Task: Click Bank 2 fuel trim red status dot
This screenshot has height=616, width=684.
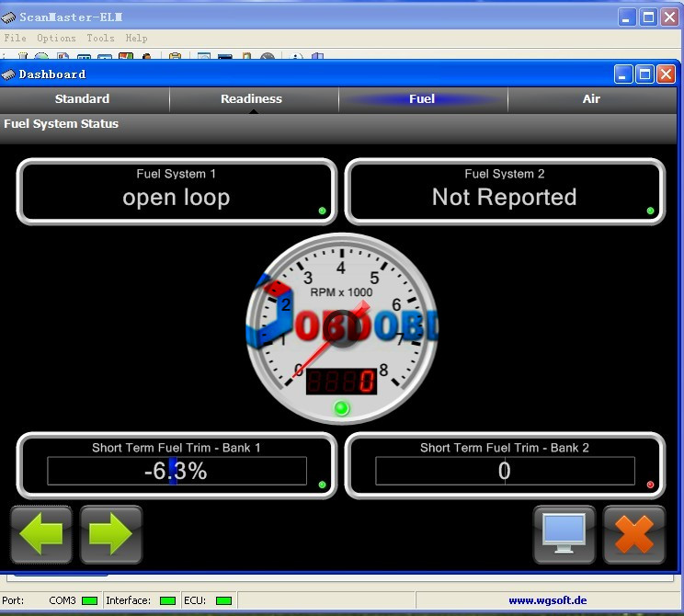Action: [650, 485]
